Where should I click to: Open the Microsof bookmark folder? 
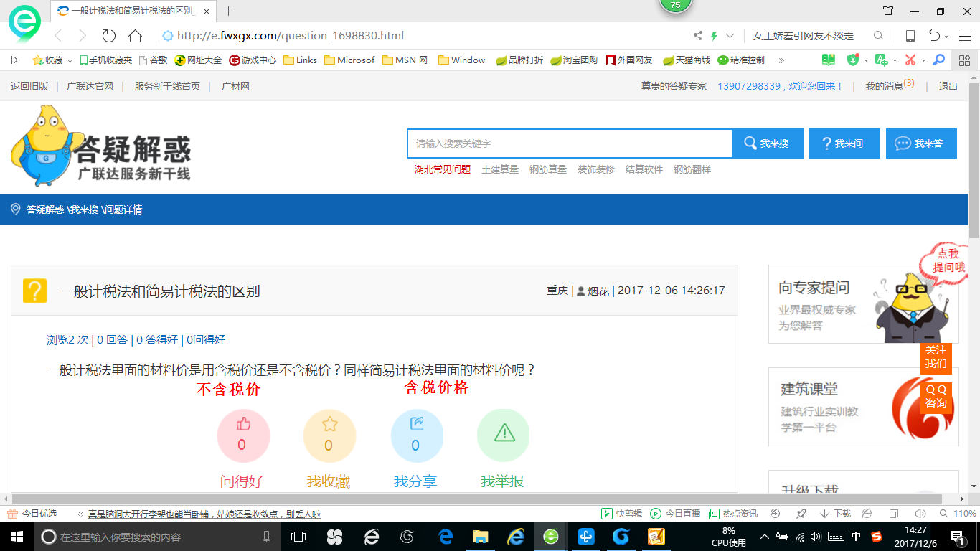point(349,60)
